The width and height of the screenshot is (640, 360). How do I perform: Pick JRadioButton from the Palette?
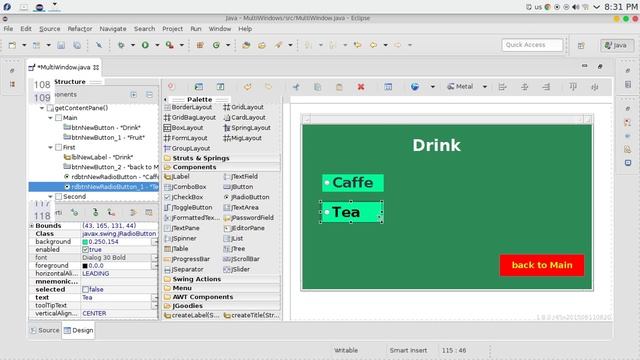(247, 197)
